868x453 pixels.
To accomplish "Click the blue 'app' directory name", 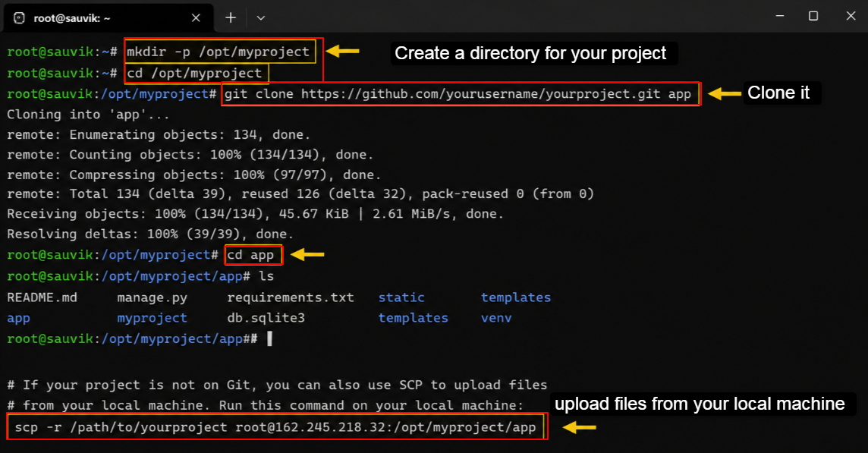I will point(18,319).
